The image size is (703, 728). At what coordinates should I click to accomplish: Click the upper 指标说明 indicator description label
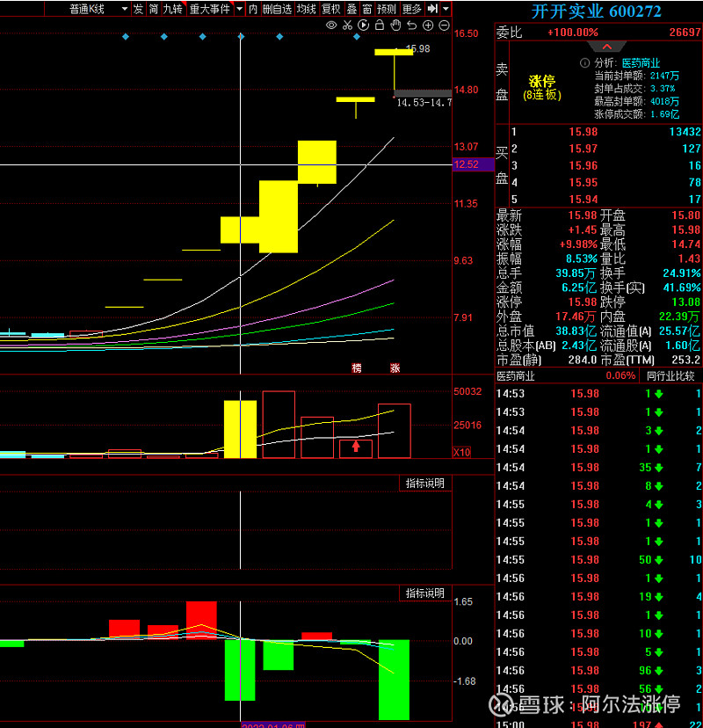[x=424, y=483]
